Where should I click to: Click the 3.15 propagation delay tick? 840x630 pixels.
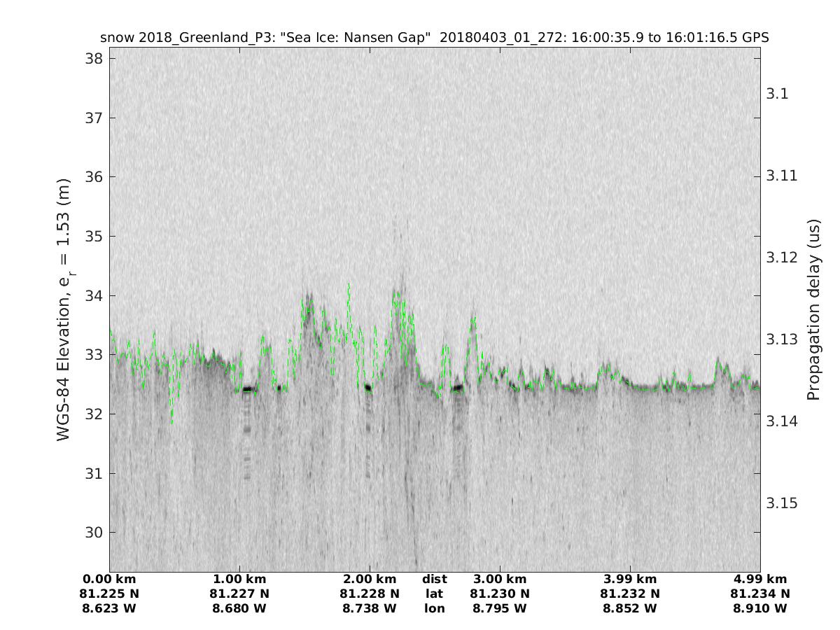[780, 503]
